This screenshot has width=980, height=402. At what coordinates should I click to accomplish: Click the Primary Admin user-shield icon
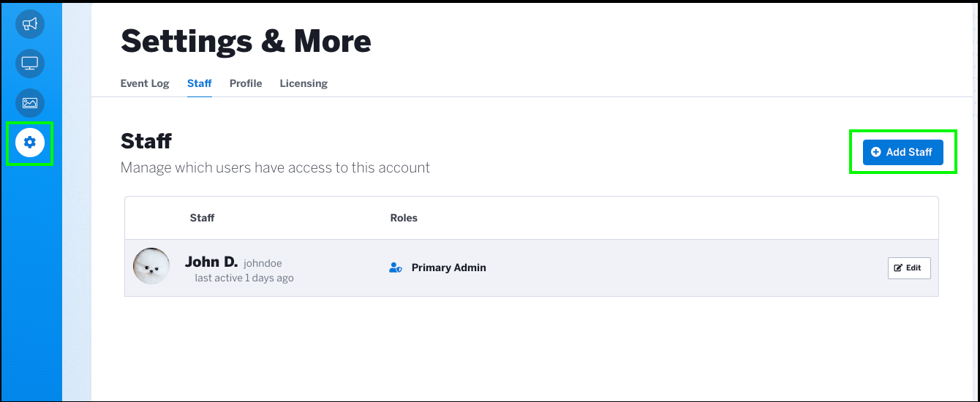(x=396, y=268)
